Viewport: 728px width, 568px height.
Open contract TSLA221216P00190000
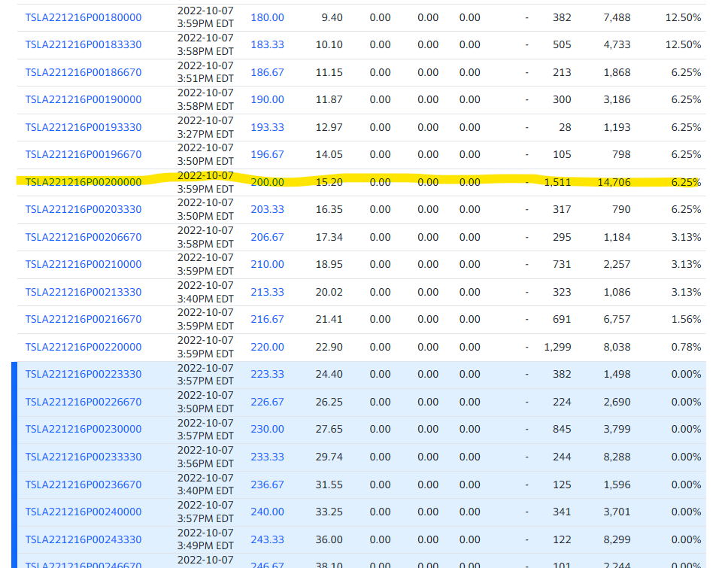[x=83, y=100]
